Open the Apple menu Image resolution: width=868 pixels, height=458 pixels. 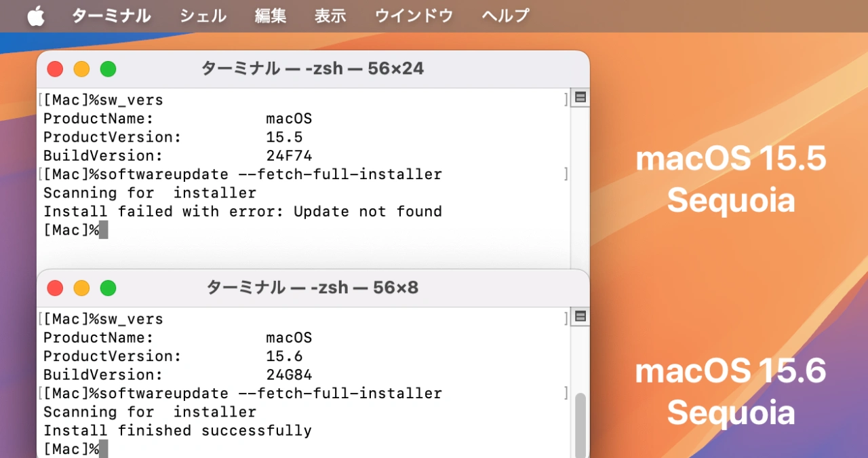[35, 15]
